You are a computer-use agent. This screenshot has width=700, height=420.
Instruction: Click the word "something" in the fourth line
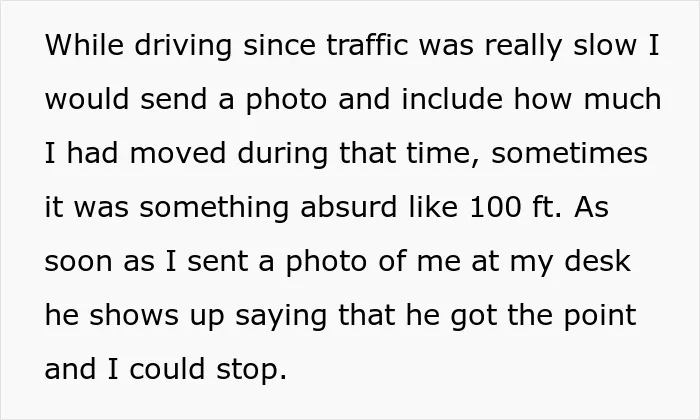click(x=214, y=209)
